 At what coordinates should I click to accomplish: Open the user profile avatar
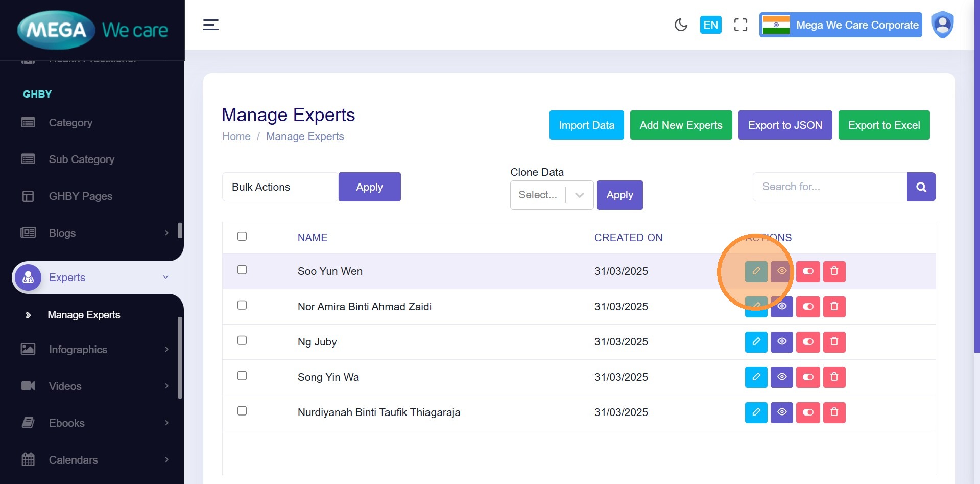pos(942,25)
